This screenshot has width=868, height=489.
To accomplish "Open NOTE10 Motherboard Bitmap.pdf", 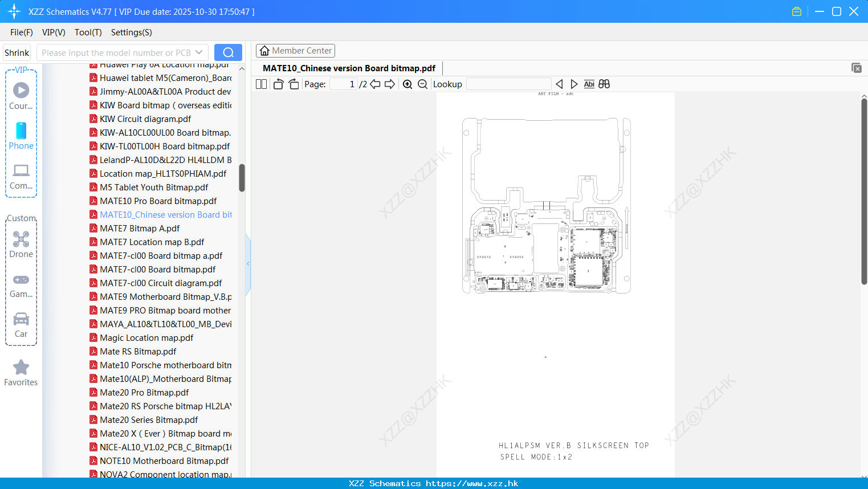I will pyautogui.click(x=164, y=461).
